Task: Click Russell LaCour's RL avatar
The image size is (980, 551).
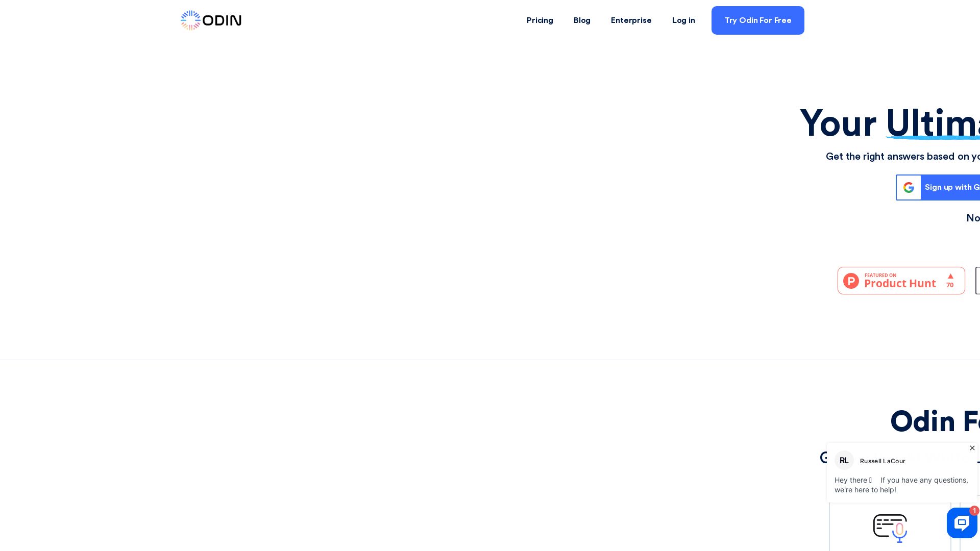Action: tap(844, 460)
